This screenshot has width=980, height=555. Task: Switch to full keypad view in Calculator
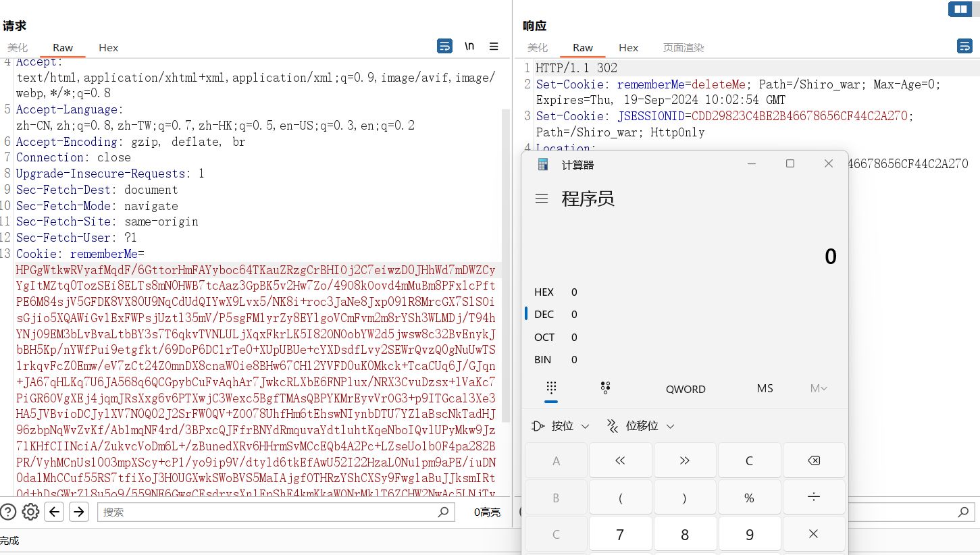pos(551,388)
